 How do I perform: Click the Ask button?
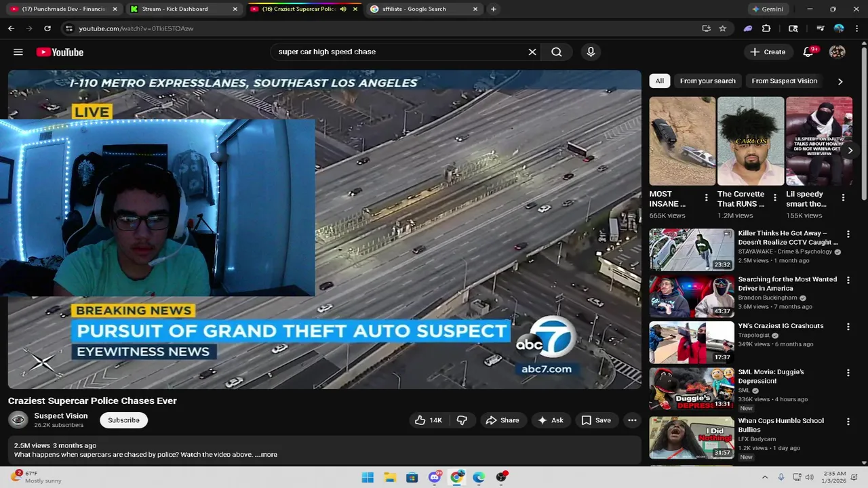pos(551,420)
